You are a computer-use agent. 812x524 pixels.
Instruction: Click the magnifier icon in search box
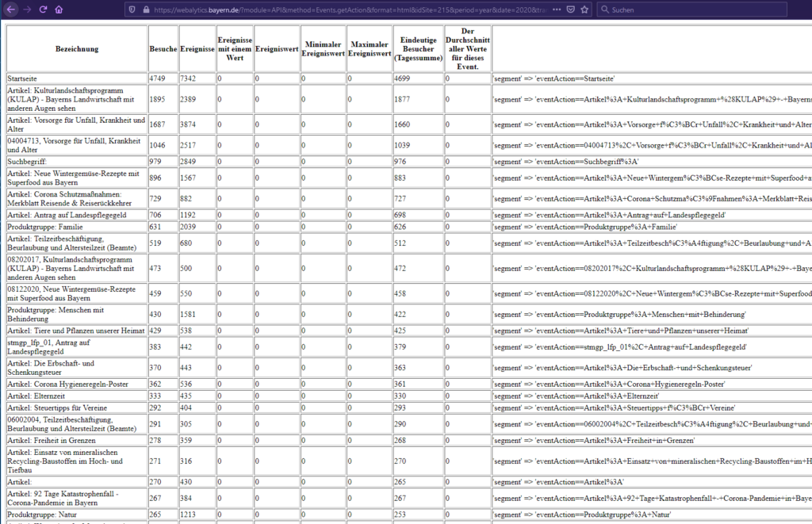pos(605,10)
